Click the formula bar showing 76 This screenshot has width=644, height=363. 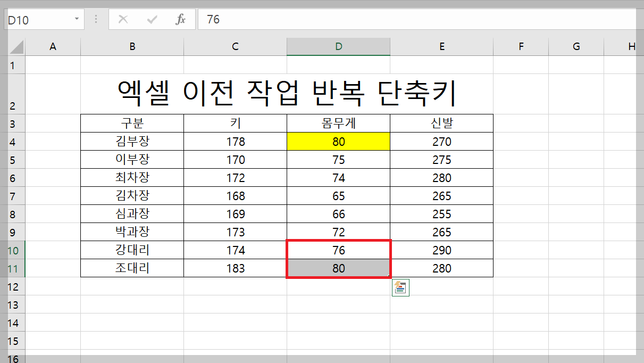(266, 19)
